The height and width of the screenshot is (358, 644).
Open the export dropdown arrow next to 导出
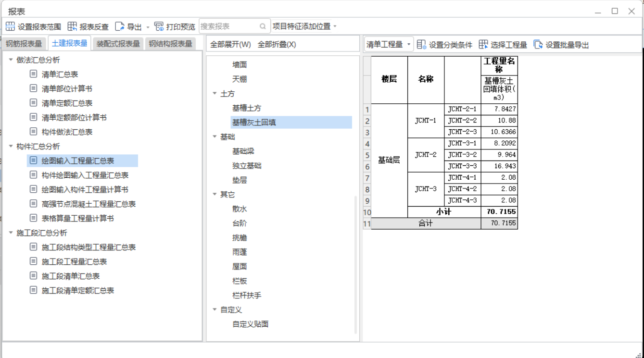148,27
